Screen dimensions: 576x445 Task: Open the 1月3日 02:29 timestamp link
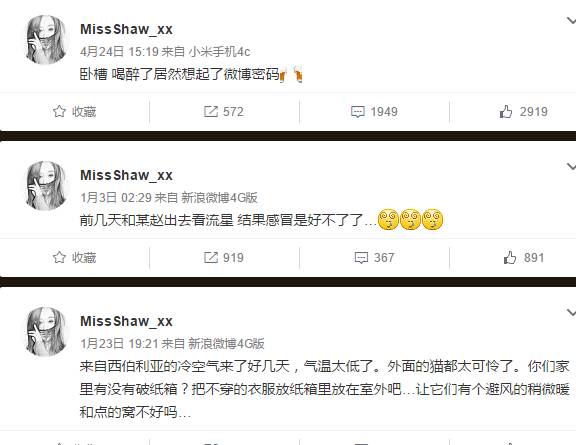[x=116, y=198]
